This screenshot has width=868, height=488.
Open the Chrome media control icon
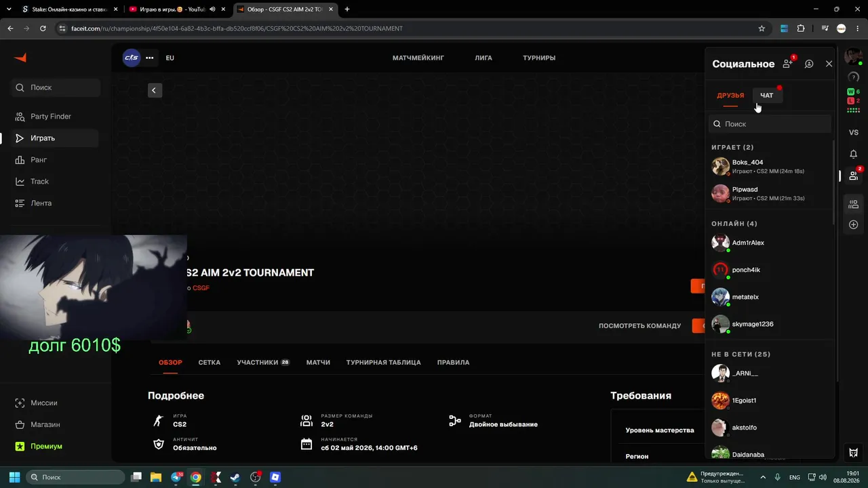point(825,28)
